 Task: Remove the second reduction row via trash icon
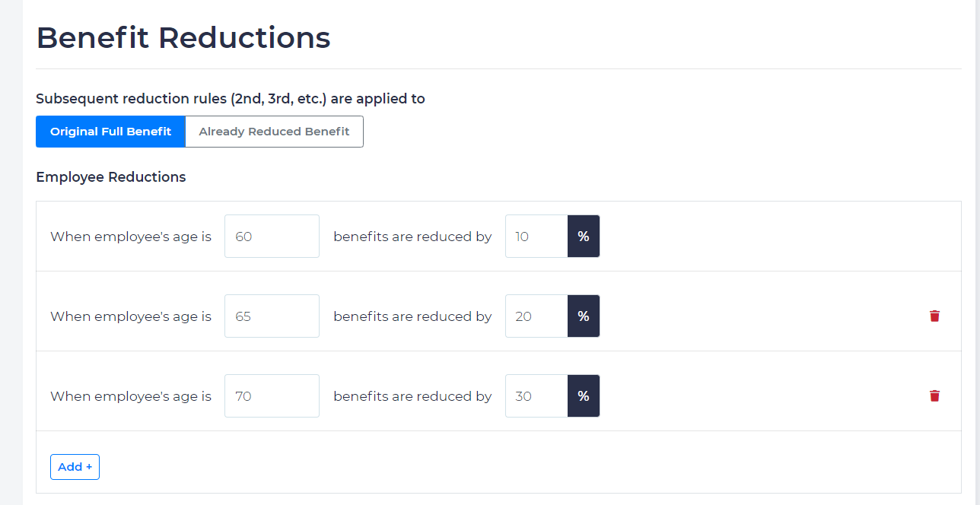[934, 316]
